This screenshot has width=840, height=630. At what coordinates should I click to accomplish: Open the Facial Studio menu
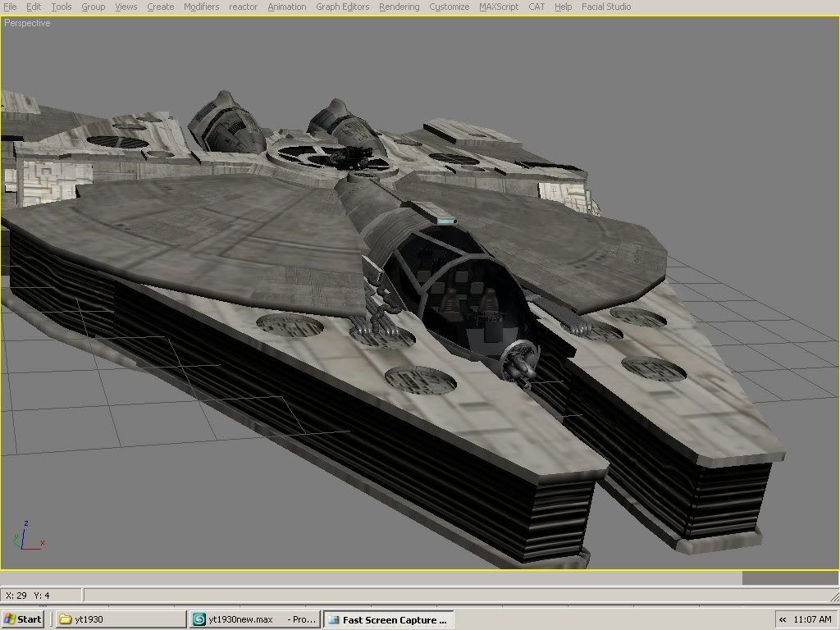point(606,7)
